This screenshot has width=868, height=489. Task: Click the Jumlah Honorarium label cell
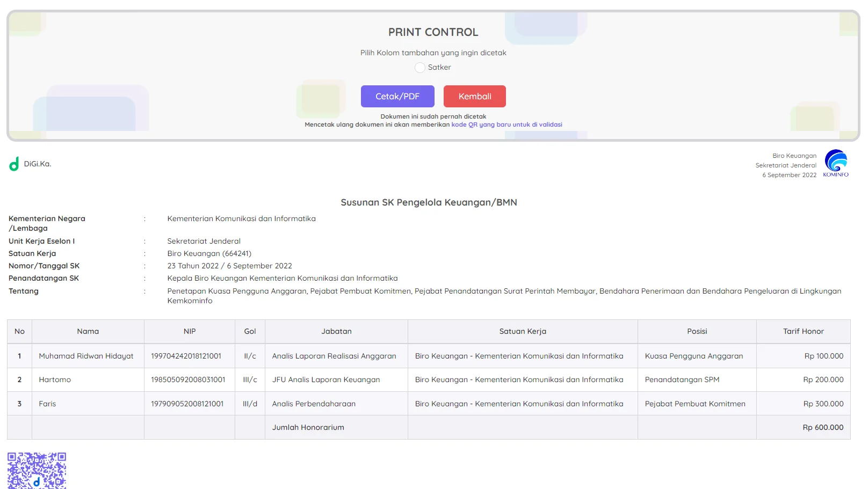pyautogui.click(x=308, y=428)
